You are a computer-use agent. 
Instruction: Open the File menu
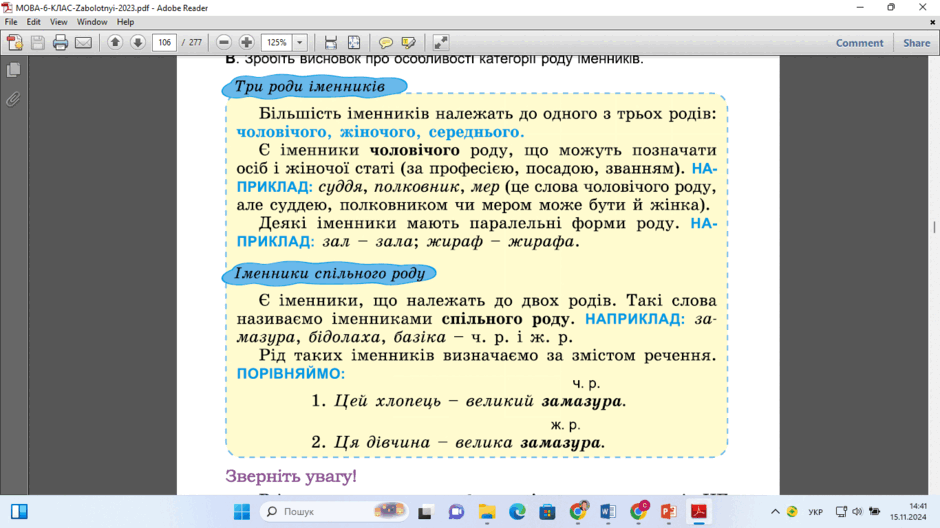11,22
